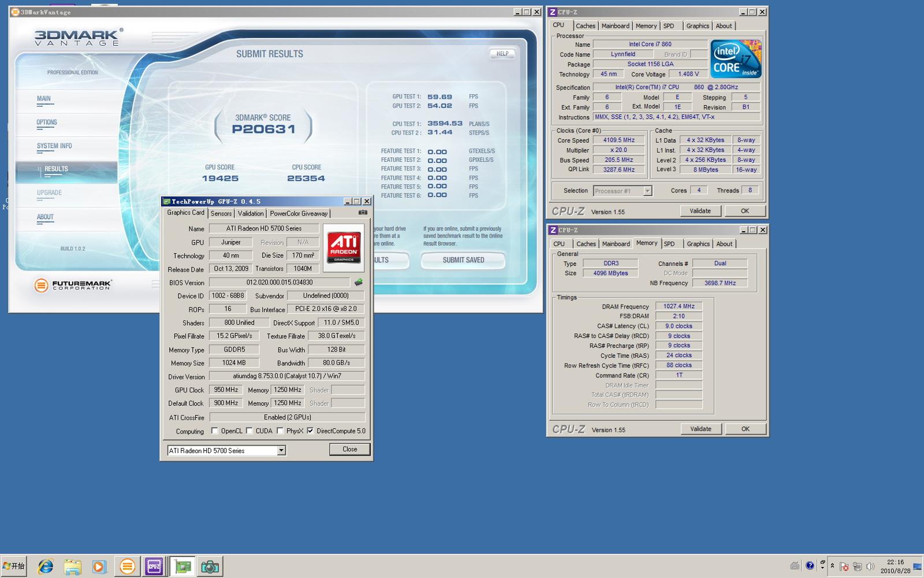Click ATI CrossFire Enabled (2 GPUs) field
This screenshot has height=578, width=924.
pos(287,417)
